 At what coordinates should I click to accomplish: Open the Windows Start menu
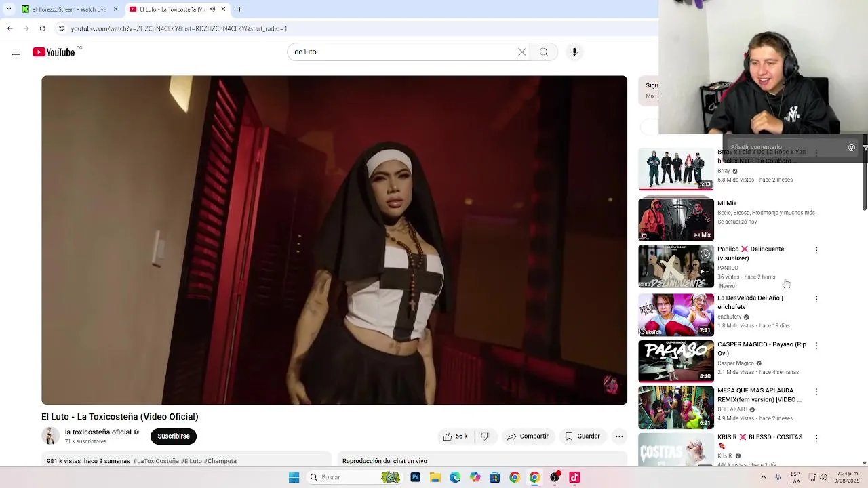294,478
